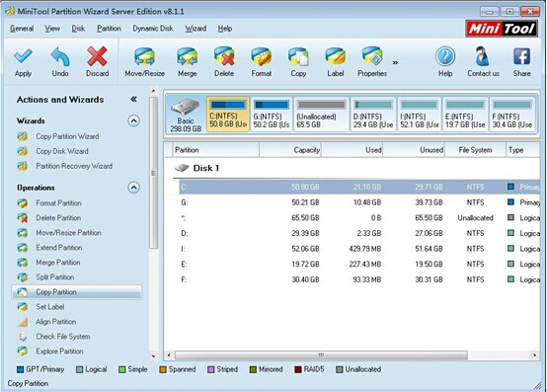
Task: Select the G: partition row
Action: click(359, 202)
